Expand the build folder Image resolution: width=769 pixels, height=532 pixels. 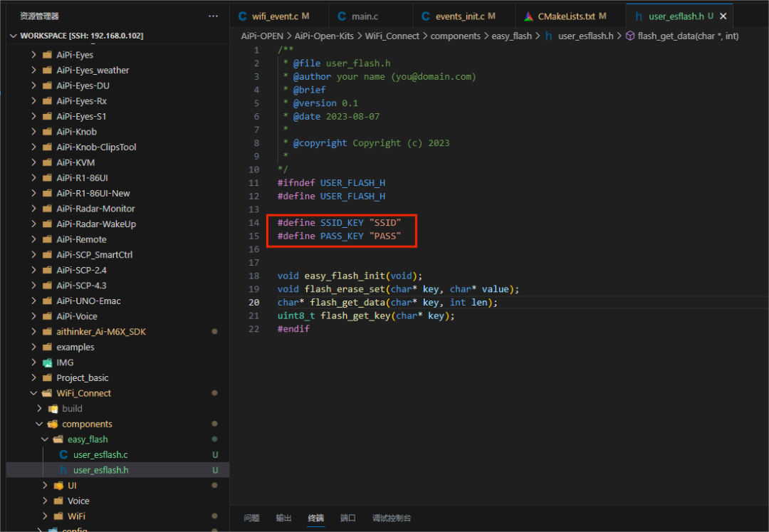click(x=39, y=409)
